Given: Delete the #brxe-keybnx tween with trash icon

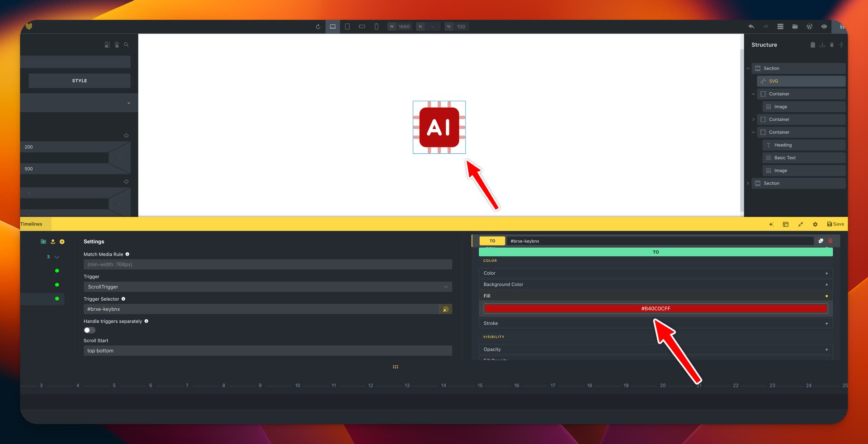Looking at the screenshot, I should point(830,241).
